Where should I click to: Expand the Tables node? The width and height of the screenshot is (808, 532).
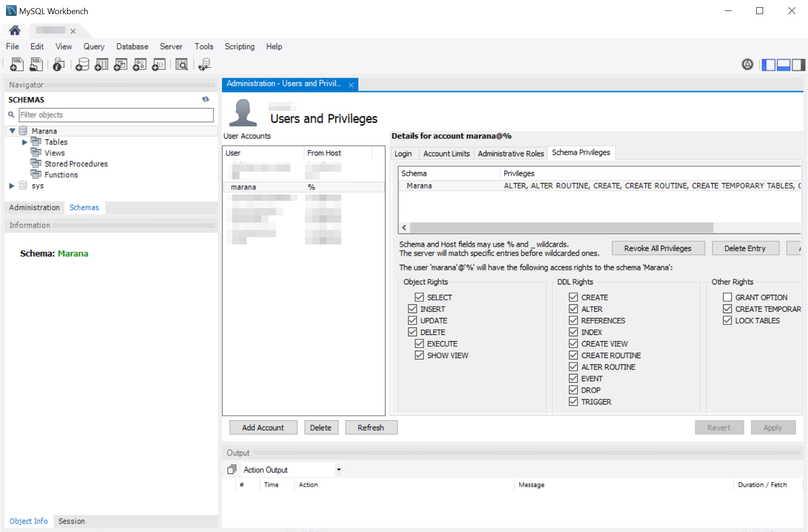(x=25, y=142)
